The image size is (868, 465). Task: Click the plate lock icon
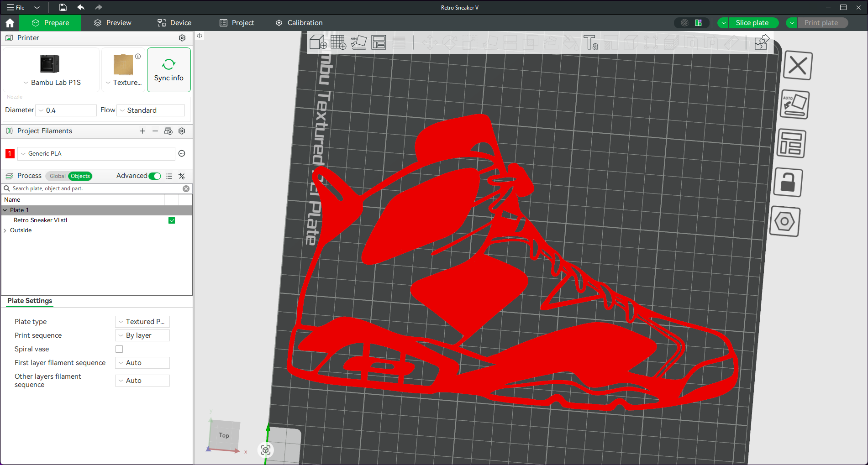788,183
